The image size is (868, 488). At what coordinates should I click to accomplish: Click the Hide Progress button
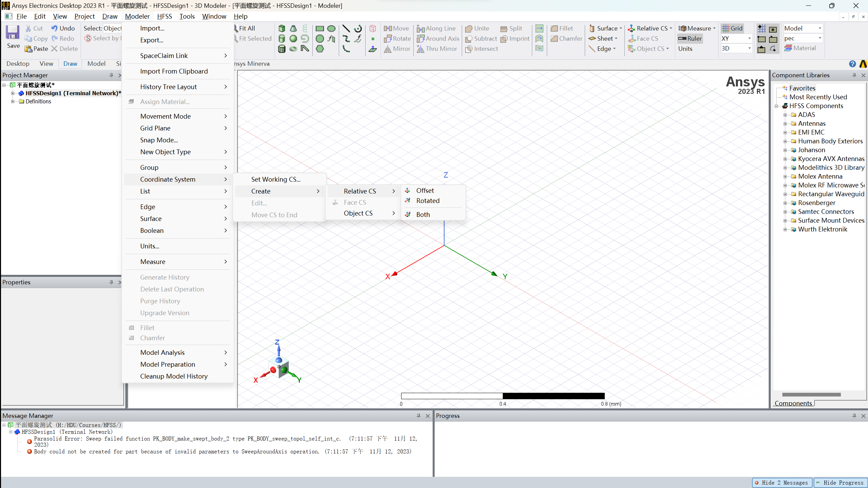[x=840, y=483]
